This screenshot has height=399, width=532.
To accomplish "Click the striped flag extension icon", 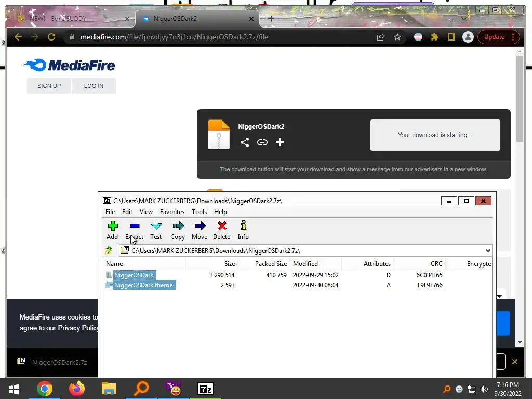I will pos(418,37).
